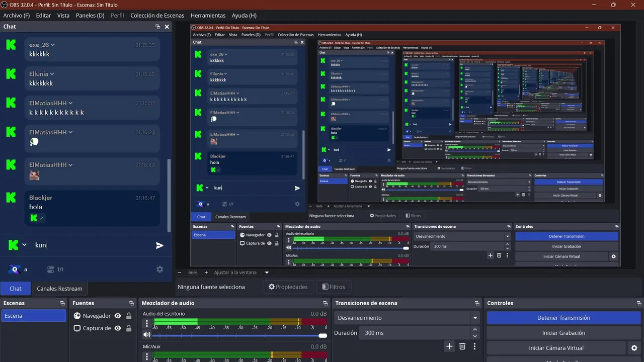Open source Filtros button
644x362 pixels.
click(334, 287)
